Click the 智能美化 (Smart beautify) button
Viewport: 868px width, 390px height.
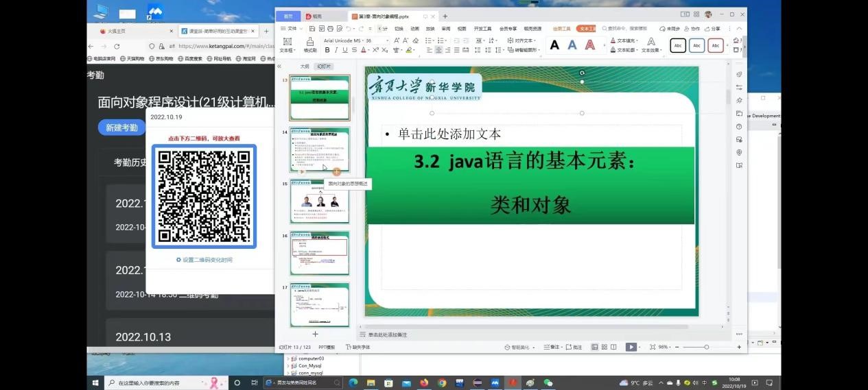(521, 348)
